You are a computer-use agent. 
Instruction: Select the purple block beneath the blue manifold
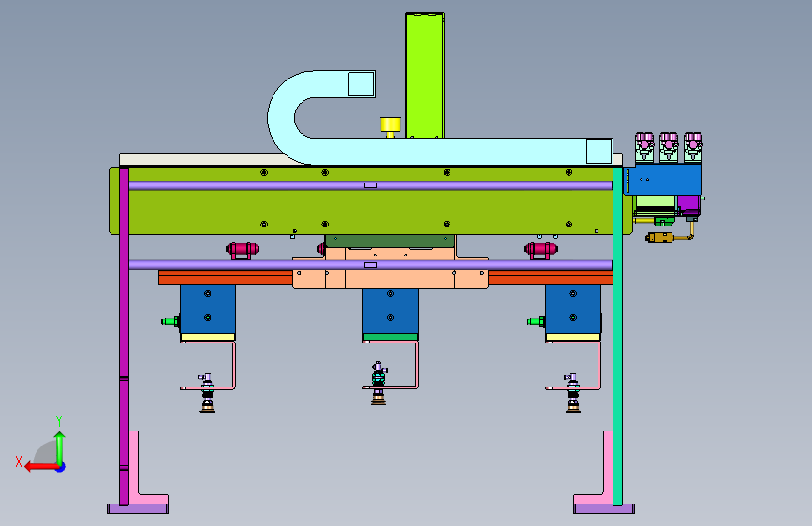pos(689,204)
